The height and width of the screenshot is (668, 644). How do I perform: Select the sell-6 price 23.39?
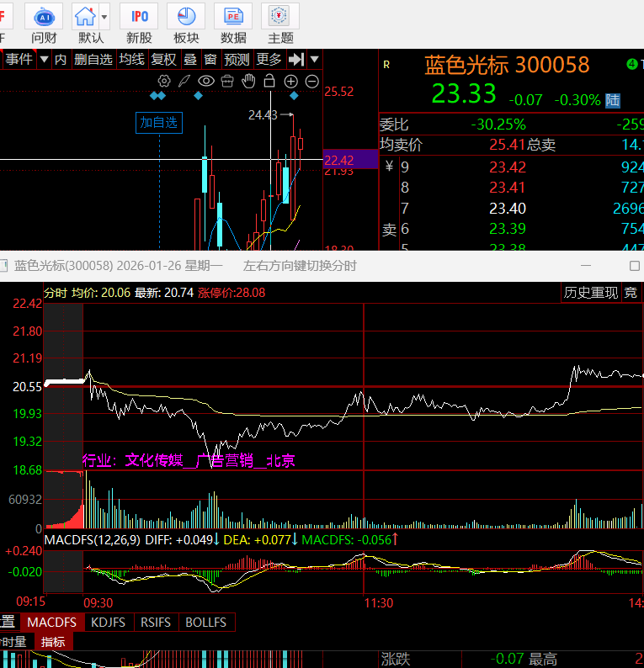(508, 229)
